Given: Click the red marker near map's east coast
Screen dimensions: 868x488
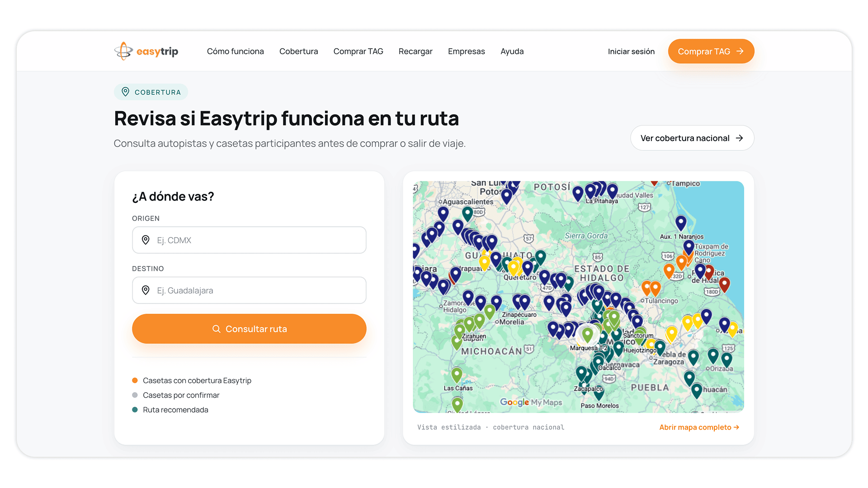Looking at the screenshot, I should point(725,284).
